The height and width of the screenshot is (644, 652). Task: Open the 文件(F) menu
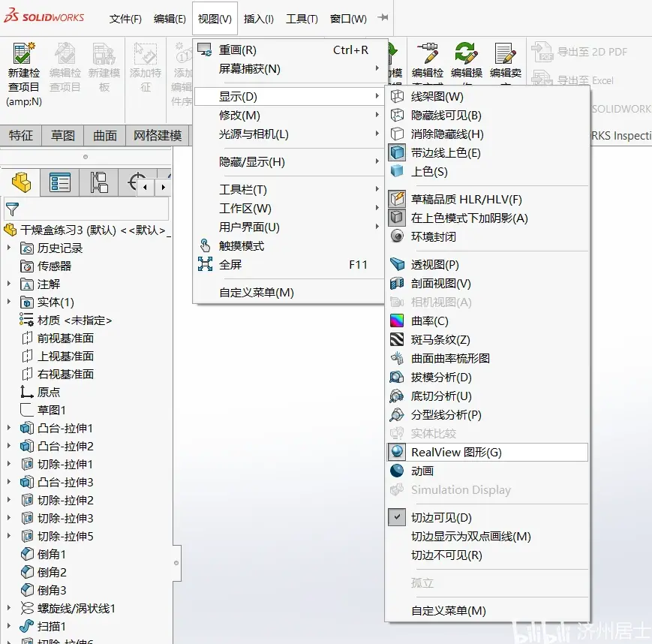[125, 19]
